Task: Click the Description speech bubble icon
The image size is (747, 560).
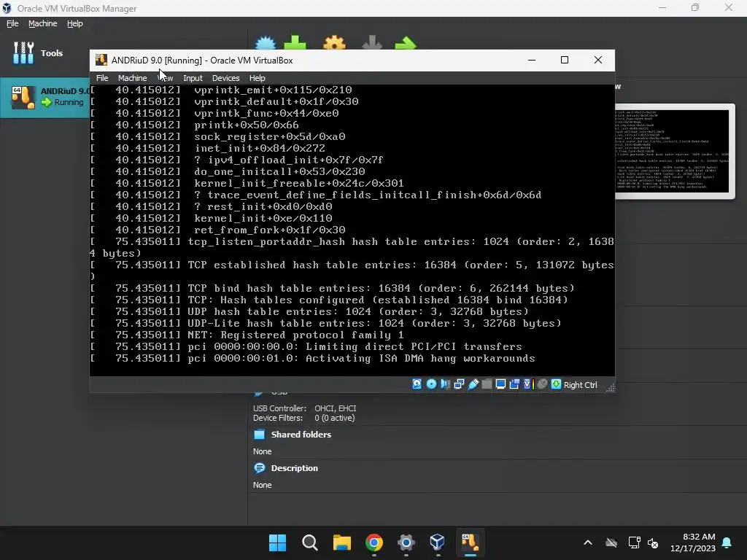Action: tap(260, 468)
